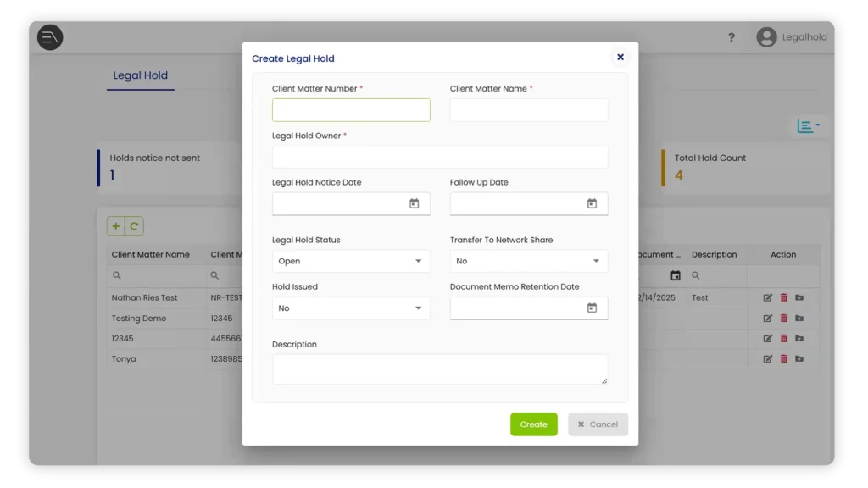Click the help question mark icon
This screenshot has height=488, width=868.
click(x=732, y=37)
